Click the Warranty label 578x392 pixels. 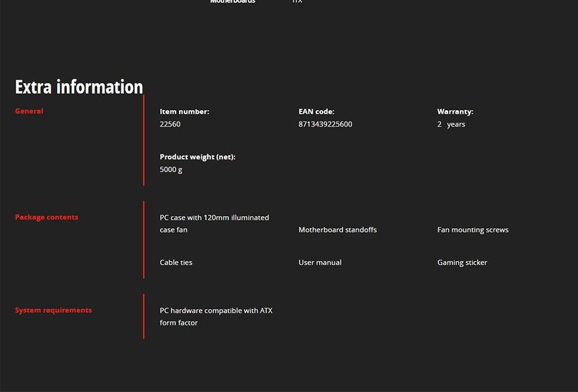tap(455, 112)
